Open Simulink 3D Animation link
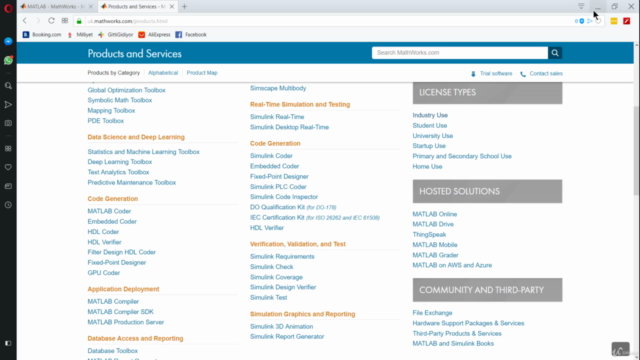640x360 pixels. point(282,327)
